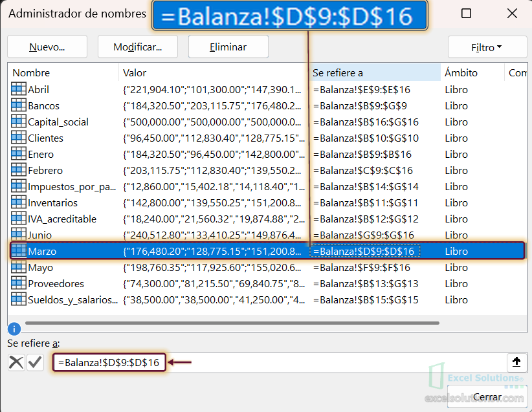Select the Sueldos_y_salarios name row
Screen dimensions: 532x412
click(267, 299)
